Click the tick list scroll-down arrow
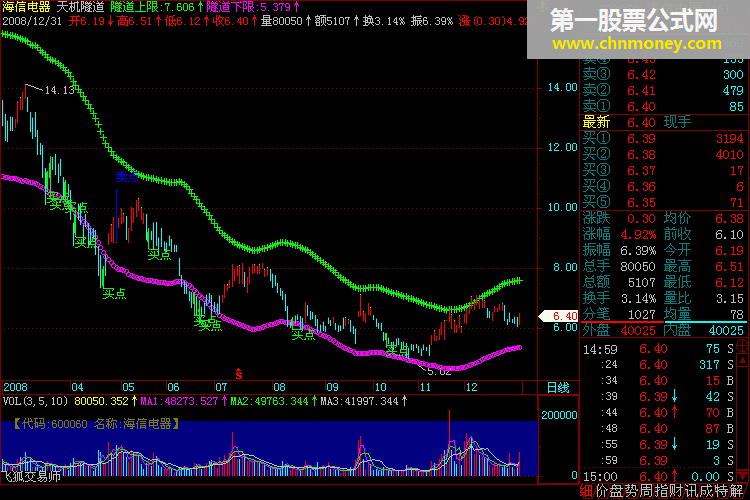 (x=744, y=474)
